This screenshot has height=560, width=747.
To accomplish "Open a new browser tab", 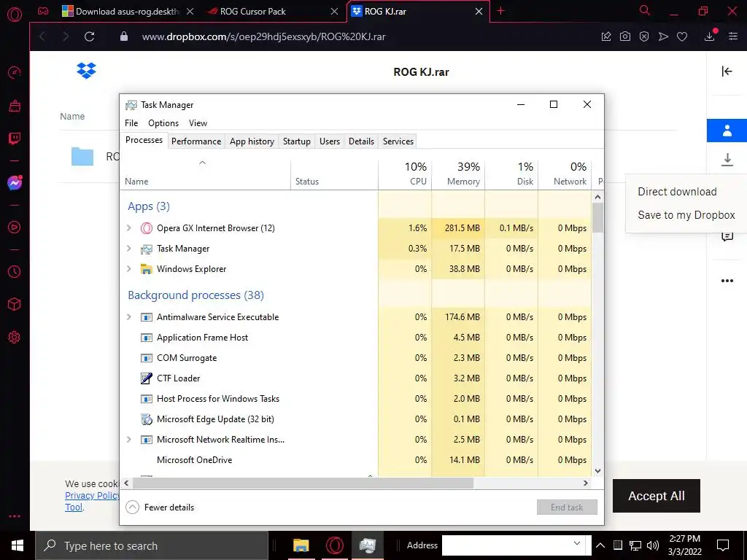I will point(500,11).
